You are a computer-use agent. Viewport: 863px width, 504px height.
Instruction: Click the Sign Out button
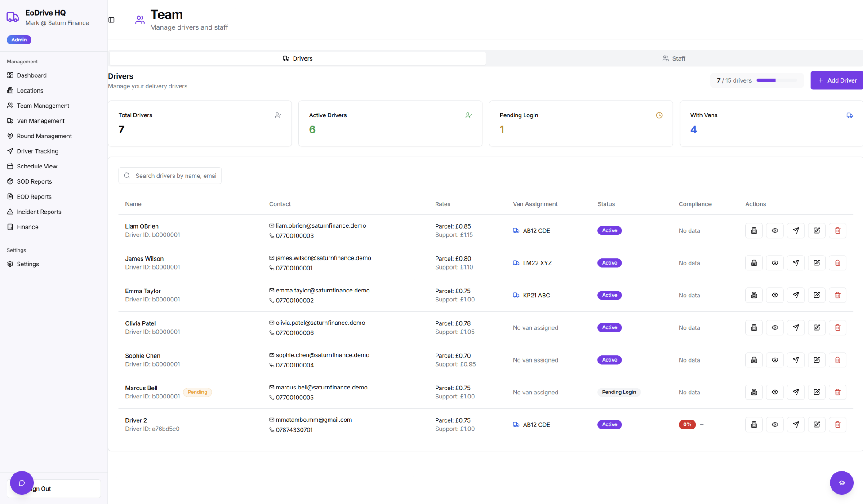pos(54,489)
